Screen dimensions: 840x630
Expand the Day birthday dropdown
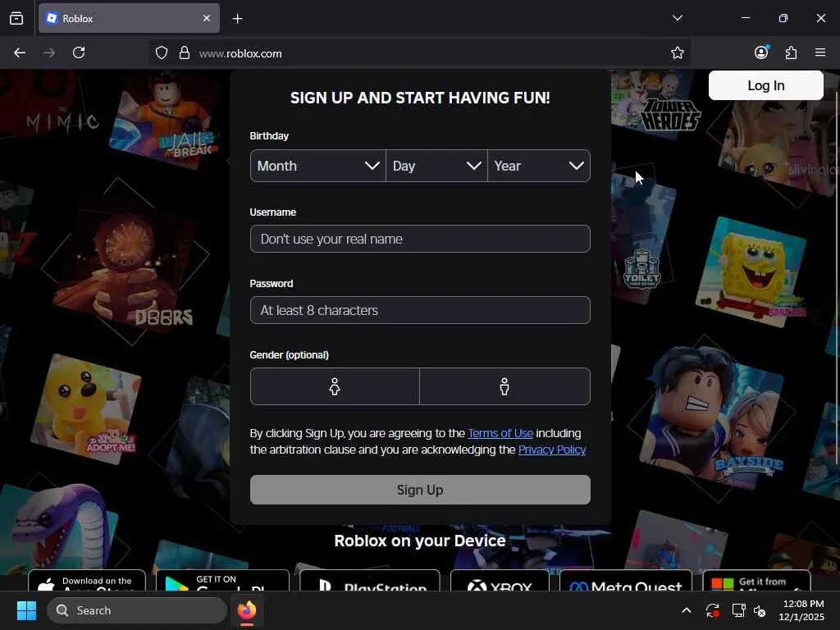pos(436,166)
